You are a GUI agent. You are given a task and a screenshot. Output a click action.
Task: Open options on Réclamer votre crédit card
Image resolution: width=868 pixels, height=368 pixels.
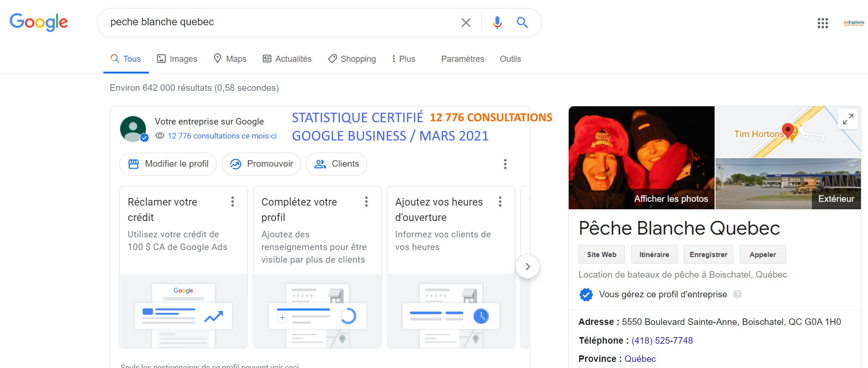point(232,202)
